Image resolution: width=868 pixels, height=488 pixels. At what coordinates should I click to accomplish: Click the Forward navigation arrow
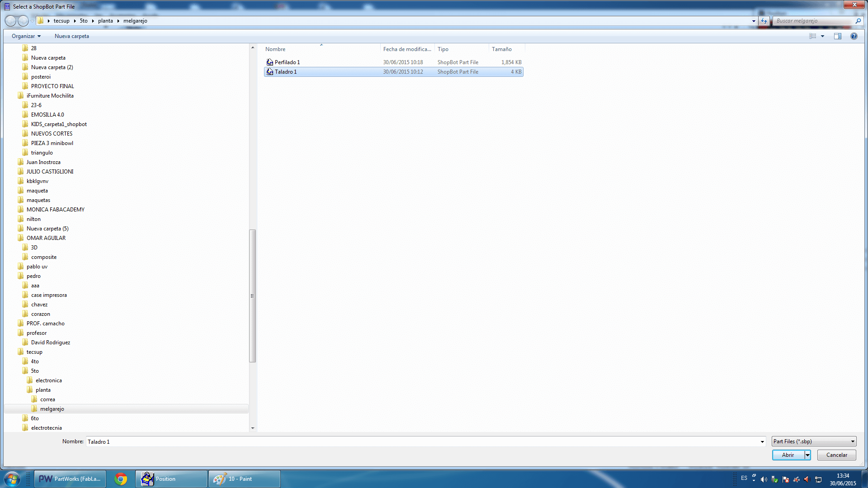(x=23, y=21)
